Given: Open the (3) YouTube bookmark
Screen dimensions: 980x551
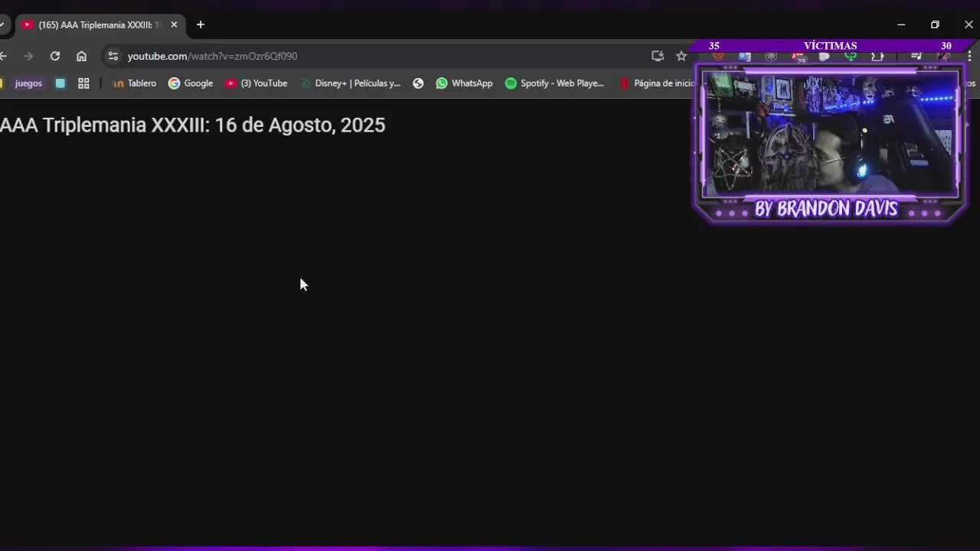Looking at the screenshot, I should [256, 83].
